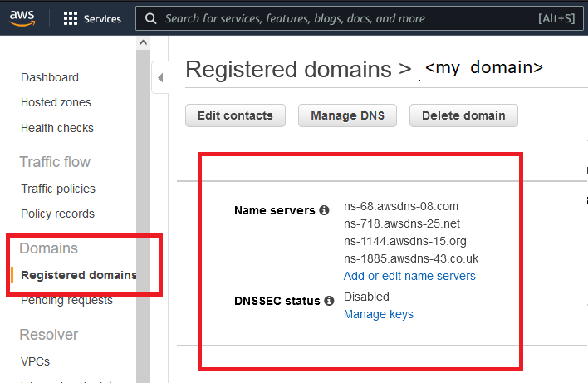Click the Traffic flow section heading
588x383 pixels.
click(55, 162)
